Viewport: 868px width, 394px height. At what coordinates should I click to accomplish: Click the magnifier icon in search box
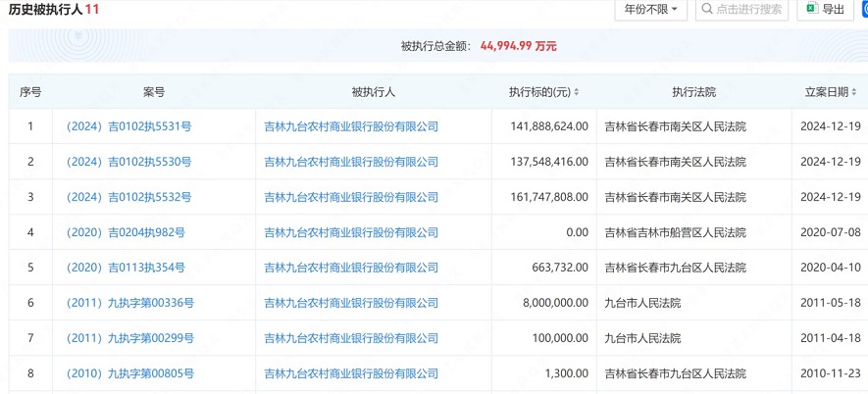tap(707, 9)
